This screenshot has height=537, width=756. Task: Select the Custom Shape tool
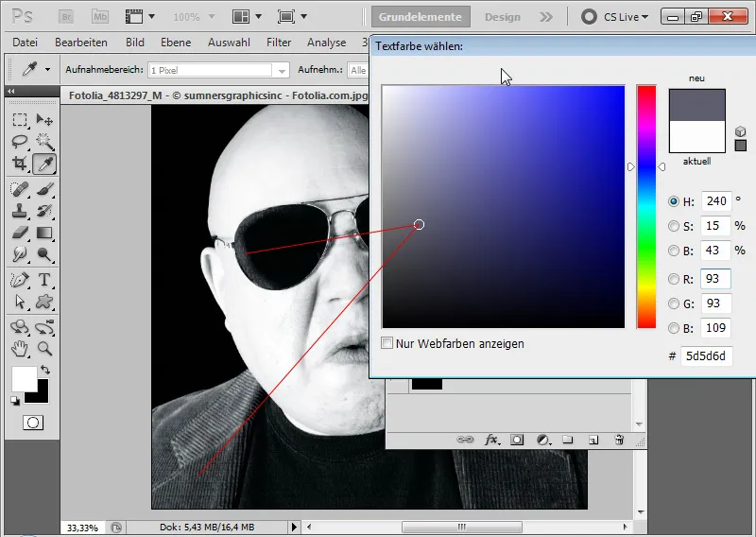(44, 302)
